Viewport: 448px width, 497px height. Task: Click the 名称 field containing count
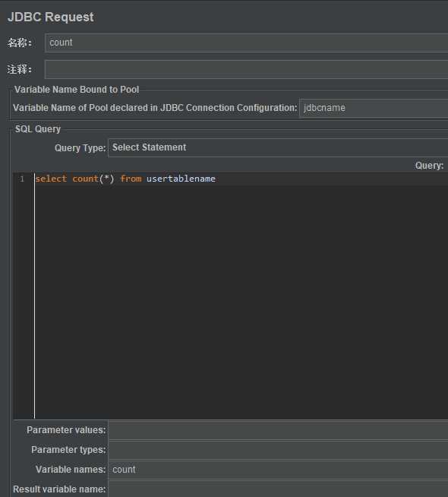[246, 43]
